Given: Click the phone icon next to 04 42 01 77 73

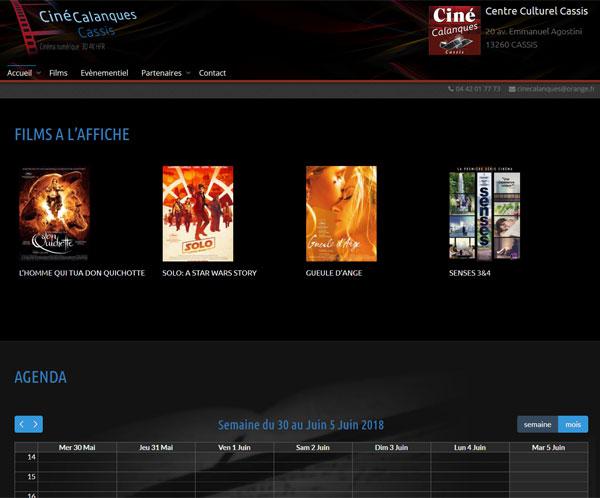Looking at the screenshot, I should pos(451,89).
